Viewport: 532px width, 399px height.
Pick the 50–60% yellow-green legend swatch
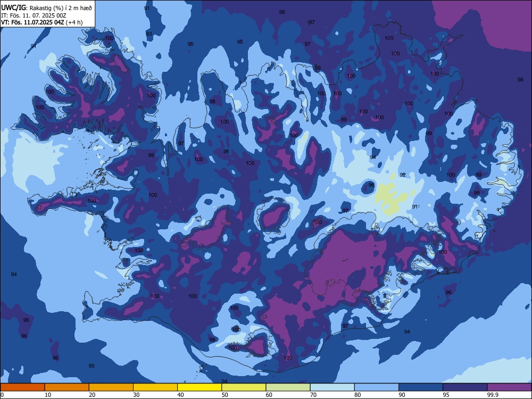(244, 387)
